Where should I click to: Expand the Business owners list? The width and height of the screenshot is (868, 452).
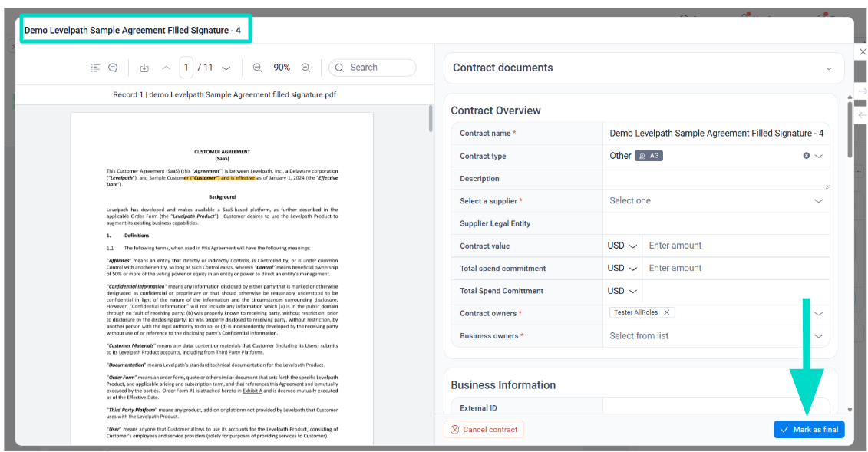[x=818, y=336]
